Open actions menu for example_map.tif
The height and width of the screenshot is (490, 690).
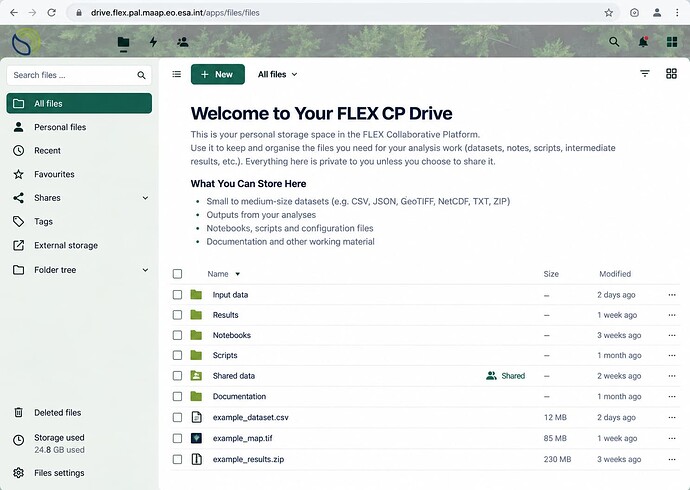point(672,438)
